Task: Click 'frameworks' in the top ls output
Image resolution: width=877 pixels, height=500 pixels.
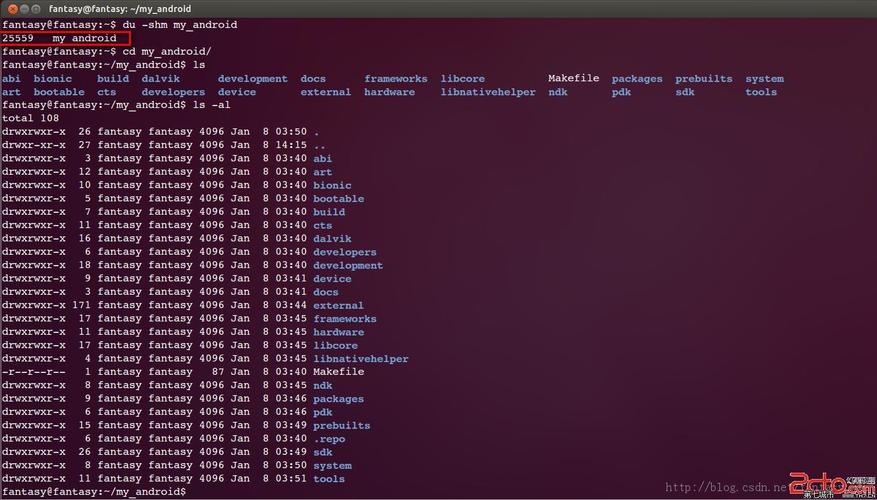Action: [395, 78]
